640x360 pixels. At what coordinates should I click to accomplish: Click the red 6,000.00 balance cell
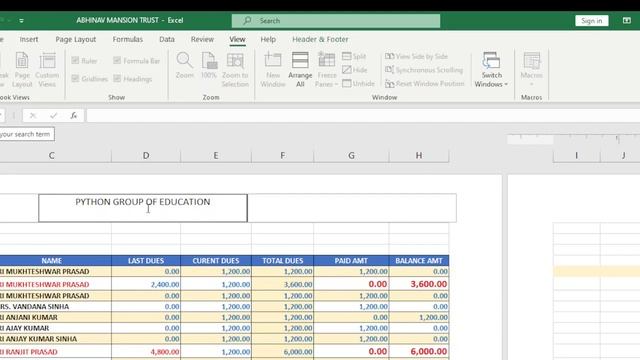tap(419, 351)
